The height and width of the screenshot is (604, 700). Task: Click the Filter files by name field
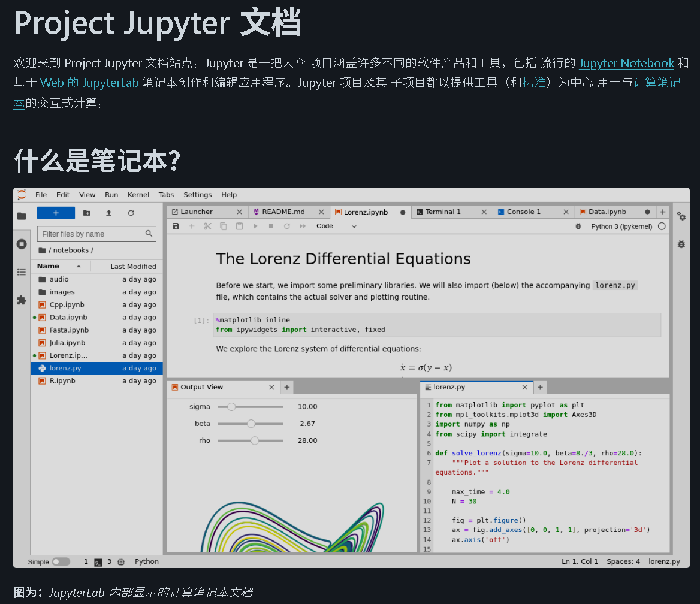coord(96,234)
